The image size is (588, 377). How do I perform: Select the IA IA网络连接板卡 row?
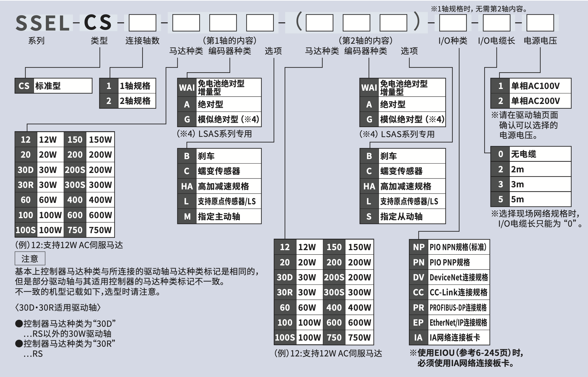(450, 337)
